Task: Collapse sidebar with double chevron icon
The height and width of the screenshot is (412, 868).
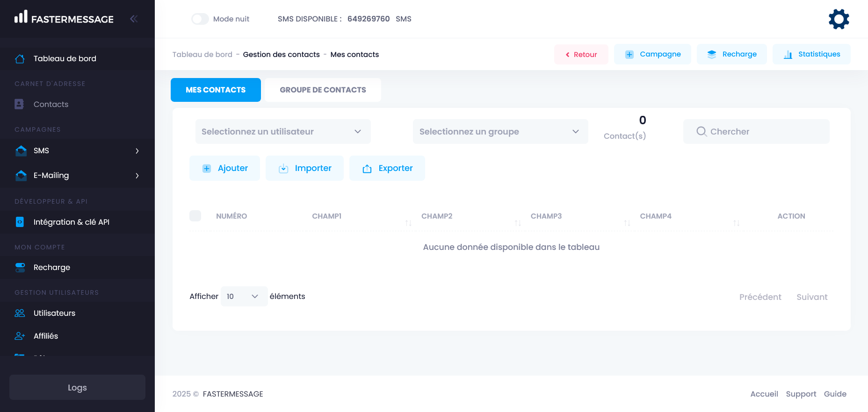Action: click(134, 19)
